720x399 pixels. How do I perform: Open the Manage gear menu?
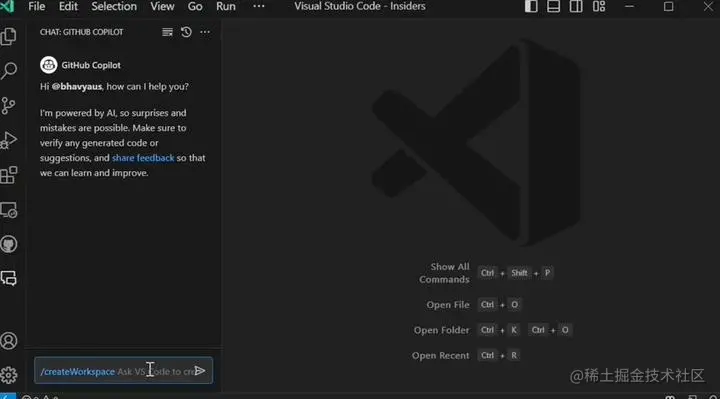pyautogui.click(x=9, y=375)
